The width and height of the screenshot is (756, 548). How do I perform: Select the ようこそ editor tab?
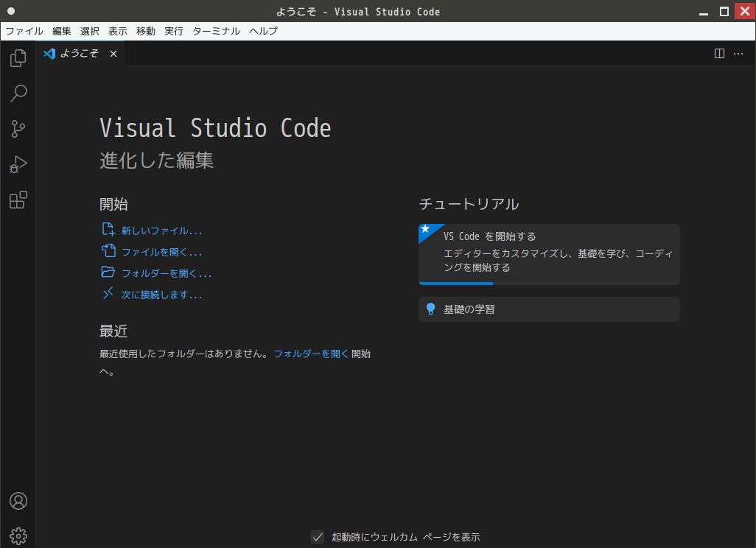80,54
